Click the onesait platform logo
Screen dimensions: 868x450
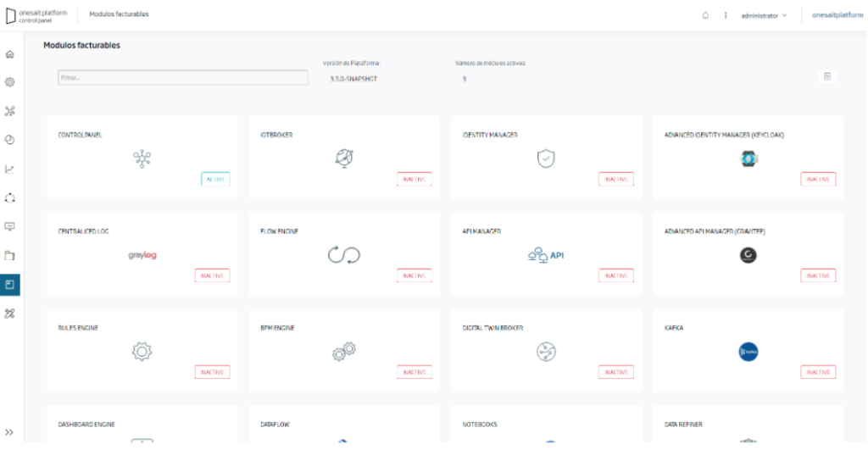[36, 15]
